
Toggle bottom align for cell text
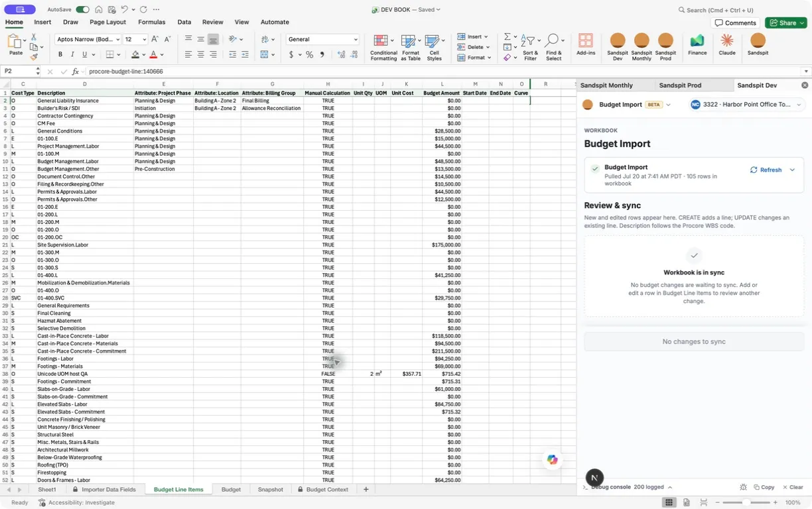(213, 39)
